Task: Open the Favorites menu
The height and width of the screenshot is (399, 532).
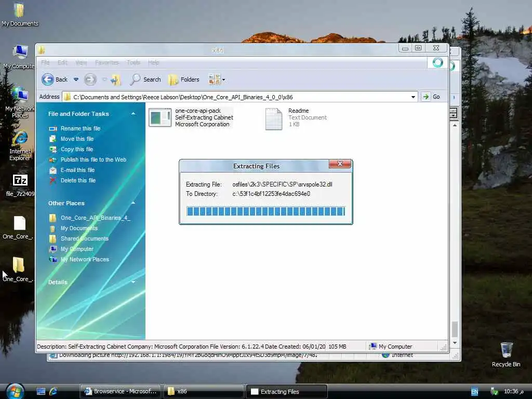Action: [x=107, y=62]
